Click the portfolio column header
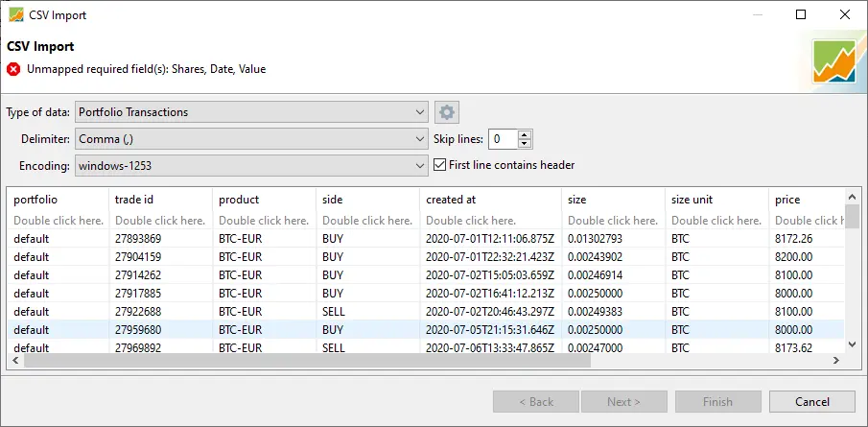Viewport: 868px width, 427px height. 58,200
